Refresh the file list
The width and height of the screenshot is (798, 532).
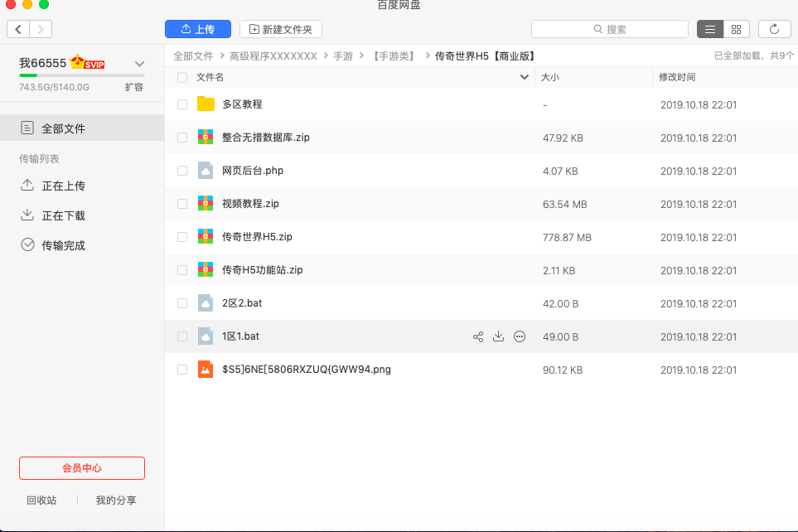point(774,29)
